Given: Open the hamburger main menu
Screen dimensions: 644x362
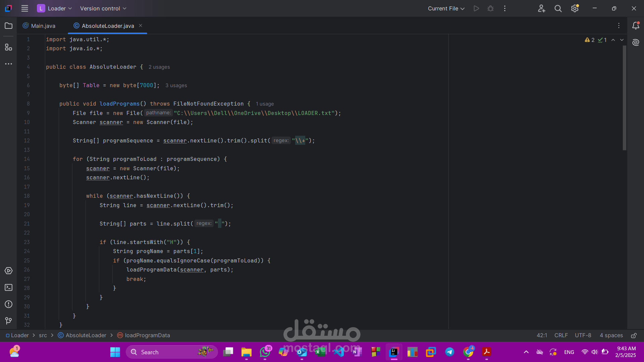Looking at the screenshot, I should pos(24,8).
